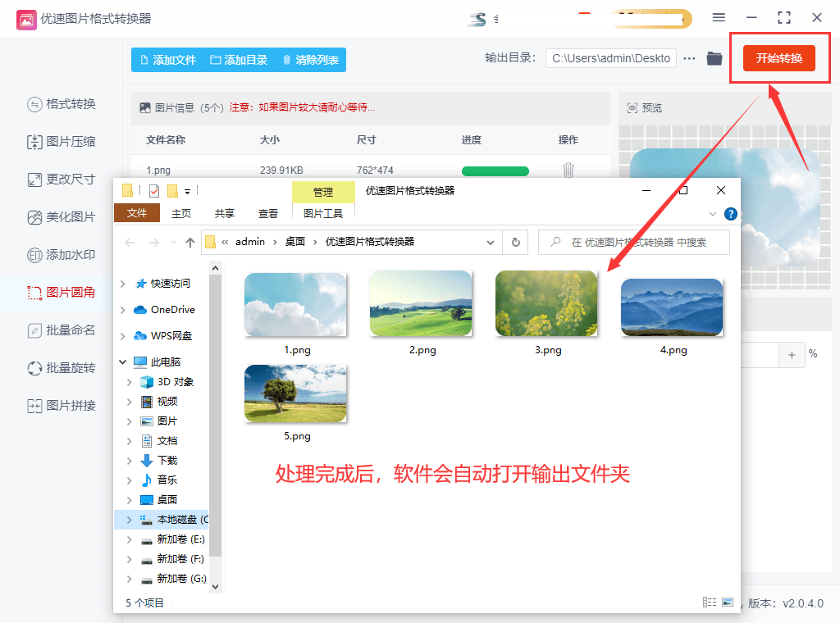Expand the Explorer ribbon chevron
Image resolution: width=840 pixels, height=623 pixels.
[713, 214]
